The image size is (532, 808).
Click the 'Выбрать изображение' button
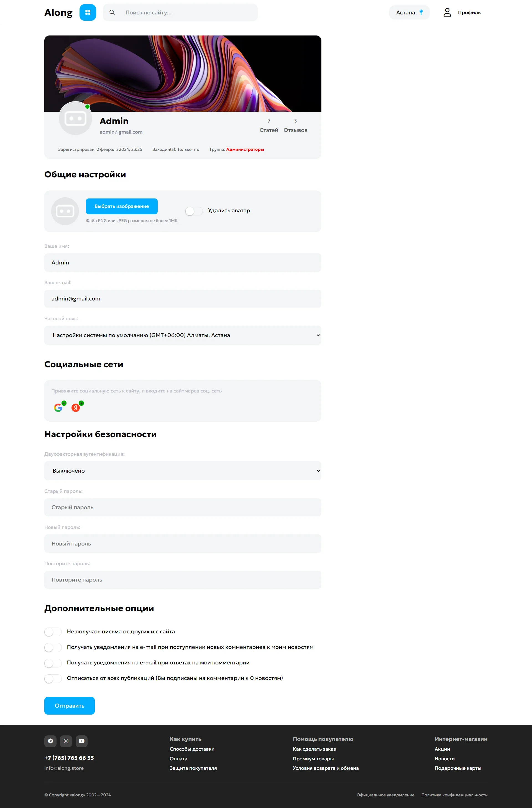[x=121, y=207]
